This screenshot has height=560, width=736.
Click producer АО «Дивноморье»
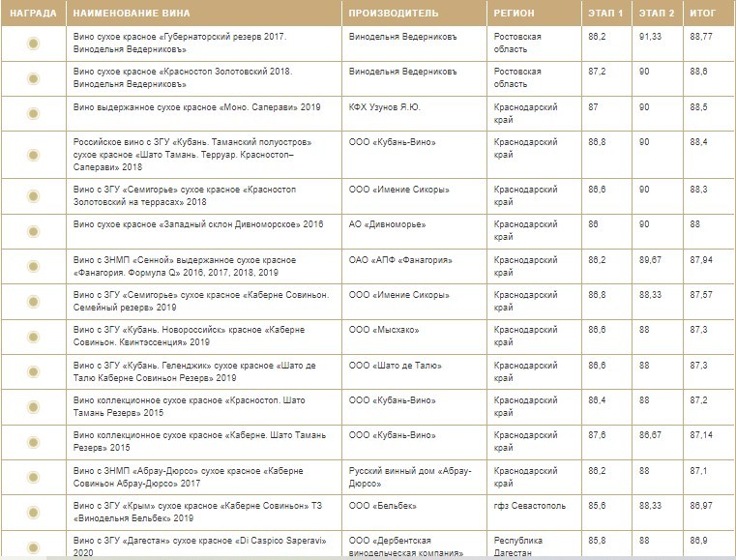387,224
